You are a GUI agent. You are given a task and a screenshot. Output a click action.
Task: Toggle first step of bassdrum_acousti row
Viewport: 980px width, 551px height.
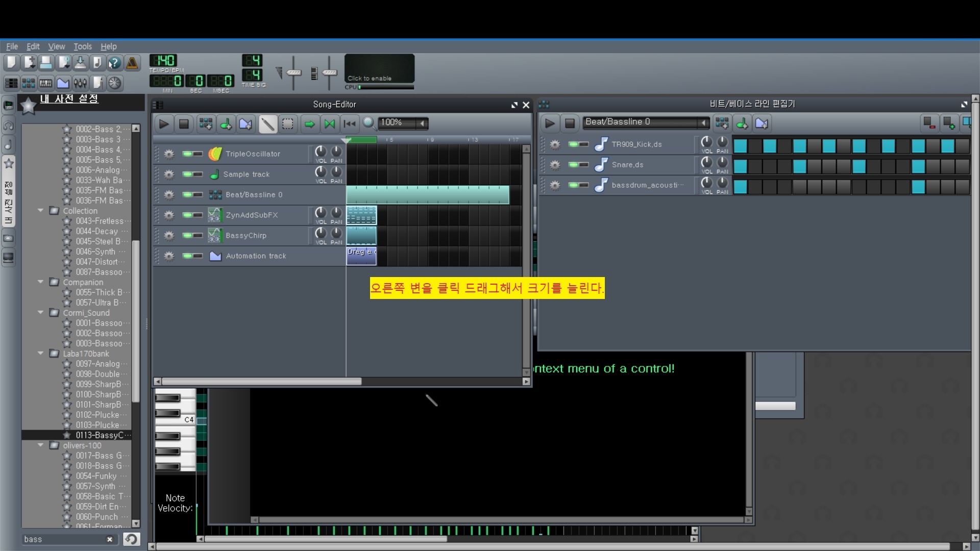tap(740, 187)
